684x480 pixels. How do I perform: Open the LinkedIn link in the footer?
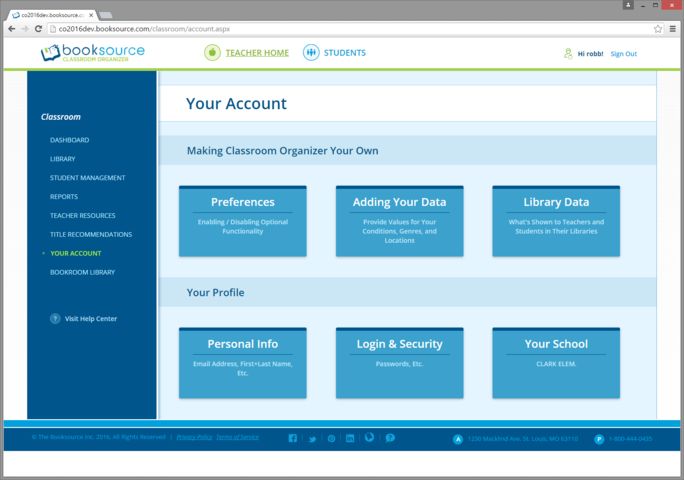[350, 438]
